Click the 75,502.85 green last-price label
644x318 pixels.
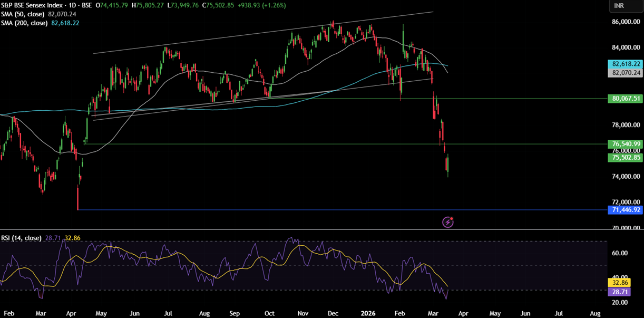tap(625, 158)
